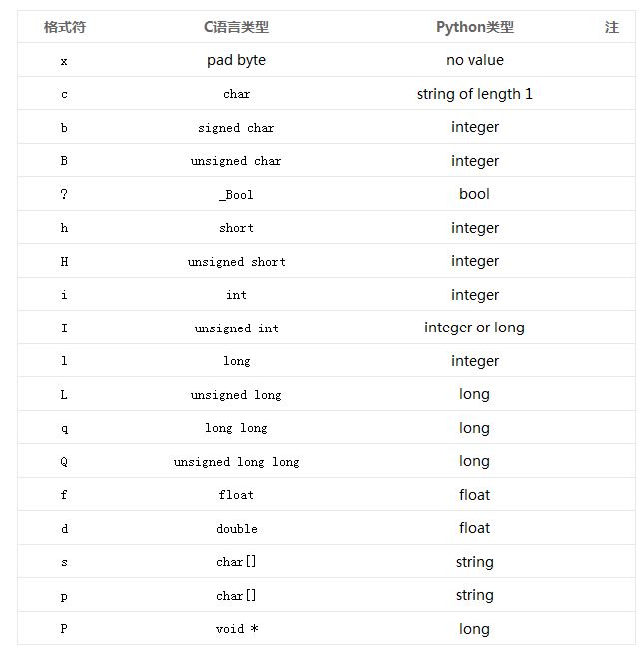Click format character 'Q' cell

[64, 462]
